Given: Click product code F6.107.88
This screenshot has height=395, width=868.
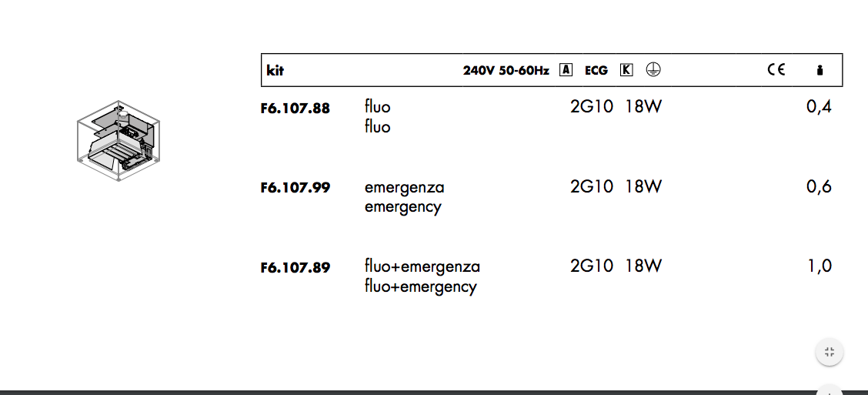Looking at the screenshot, I should point(295,109).
